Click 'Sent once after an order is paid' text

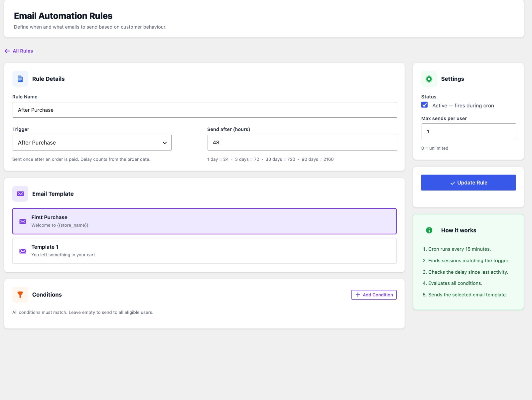click(81, 159)
